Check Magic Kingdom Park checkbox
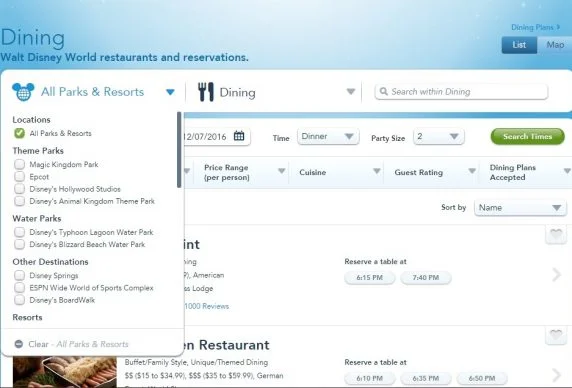572x388 pixels. click(x=20, y=164)
